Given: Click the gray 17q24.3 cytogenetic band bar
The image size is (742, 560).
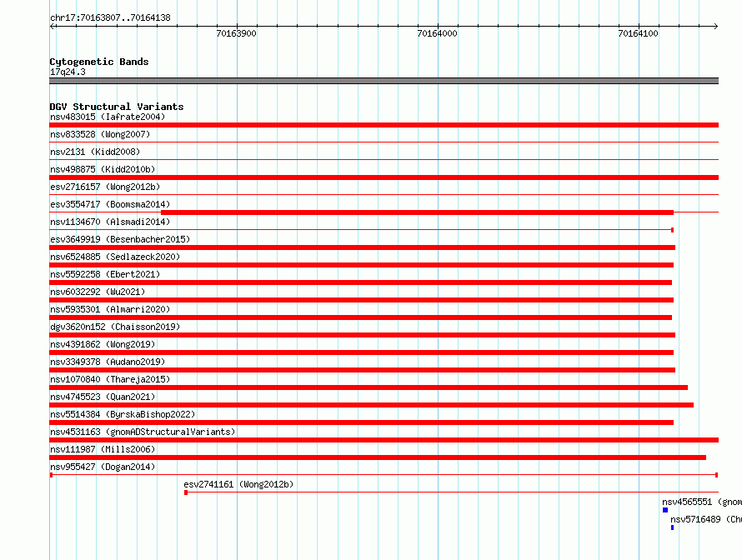Looking at the screenshot, I should click(384, 81).
